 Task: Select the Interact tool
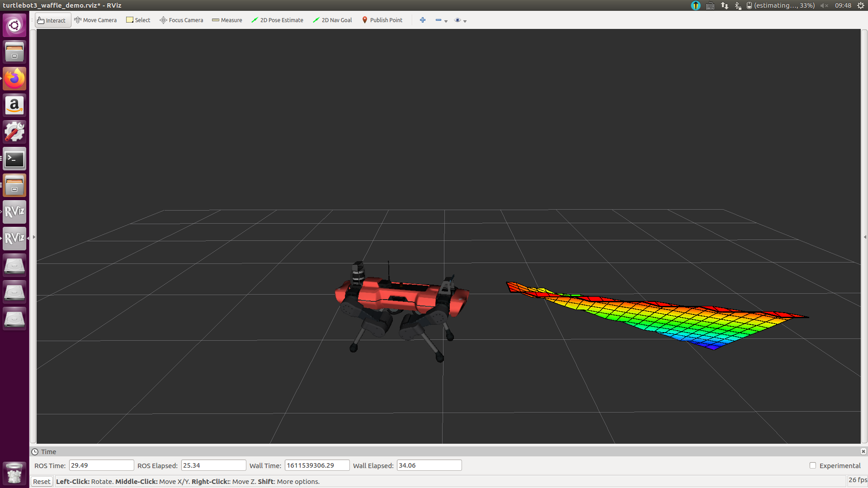click(x=52, y=20)
